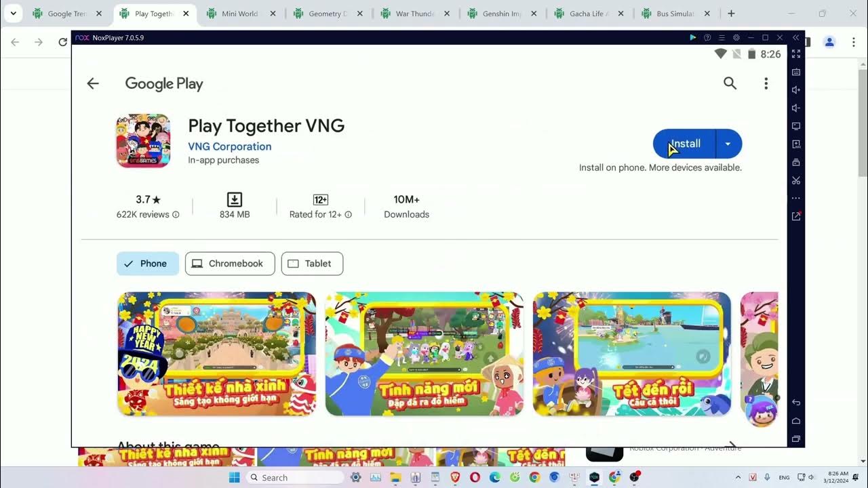Viewport: 868px width, 488px height.
Task: Open browser tab search dropdown arrow
Action: click(x=13, y=14)
